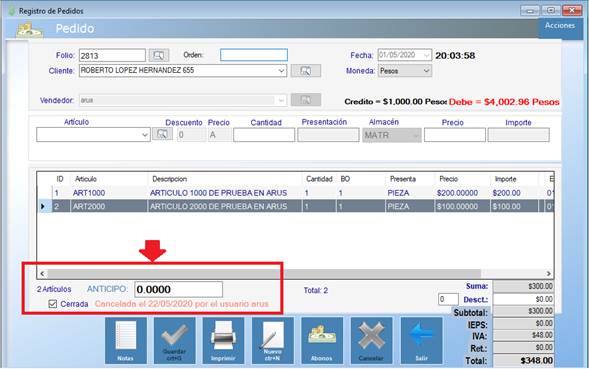The height and width of the screenshot is (369, 589).
Task: Click the Presenta column header
Action: coord(403,179)
